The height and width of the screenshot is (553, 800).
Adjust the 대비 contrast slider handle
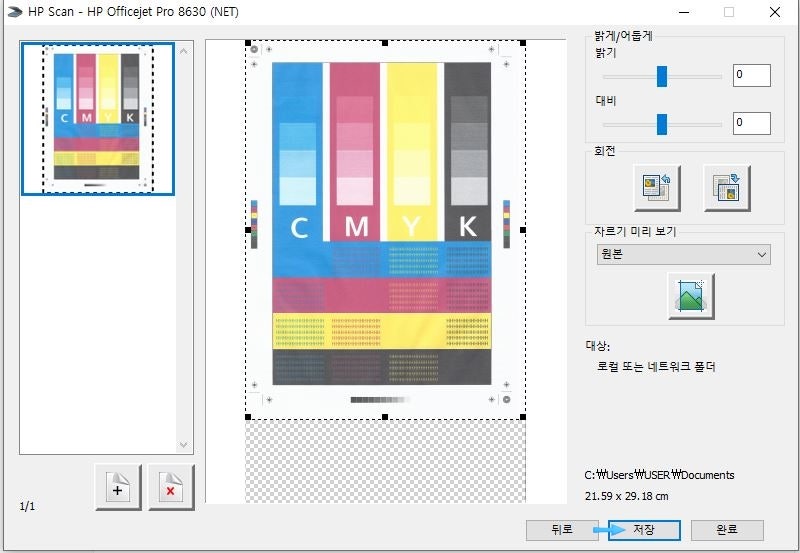[x=662, y=124]
